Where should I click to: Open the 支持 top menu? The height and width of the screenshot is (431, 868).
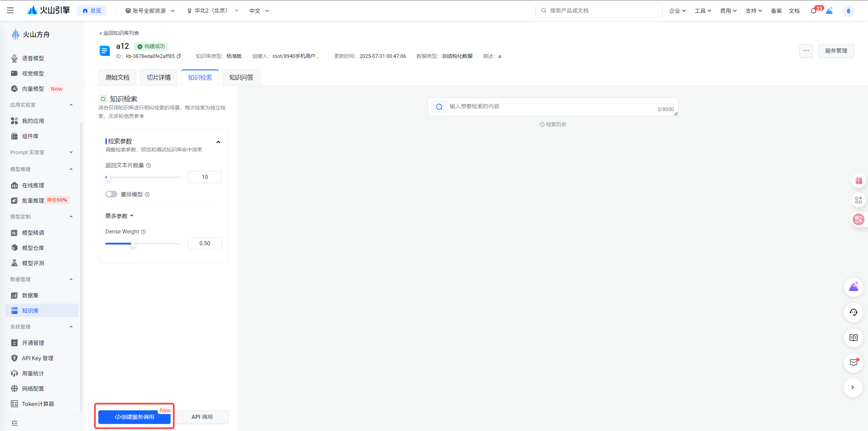754,11
